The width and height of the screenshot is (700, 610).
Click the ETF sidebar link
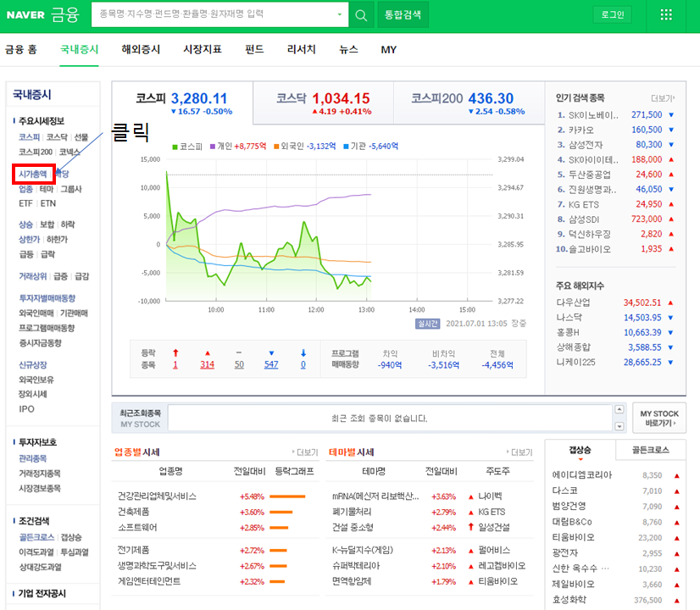click(x=25, y=203)
